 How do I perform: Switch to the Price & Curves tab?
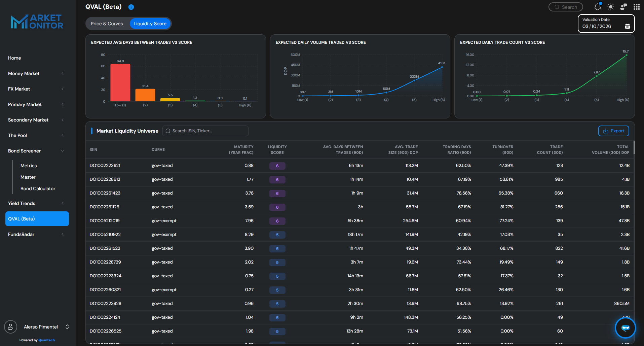coord(107,24)
